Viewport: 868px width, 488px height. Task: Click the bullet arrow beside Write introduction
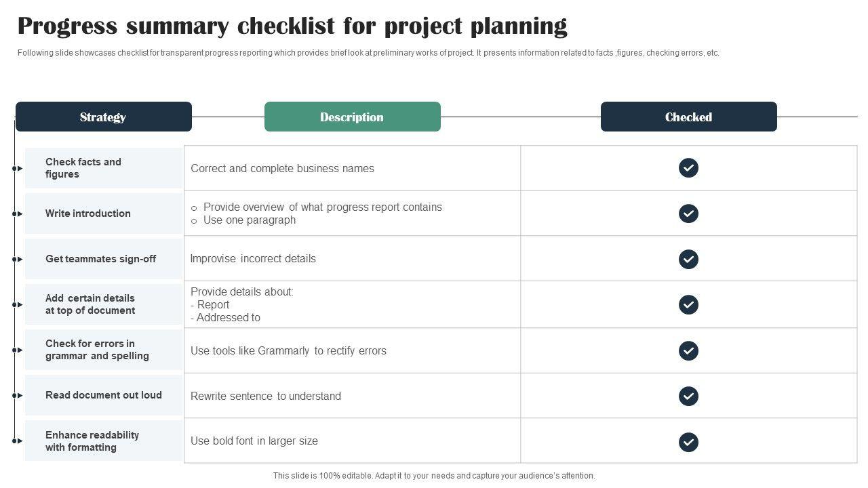(17, 213)
